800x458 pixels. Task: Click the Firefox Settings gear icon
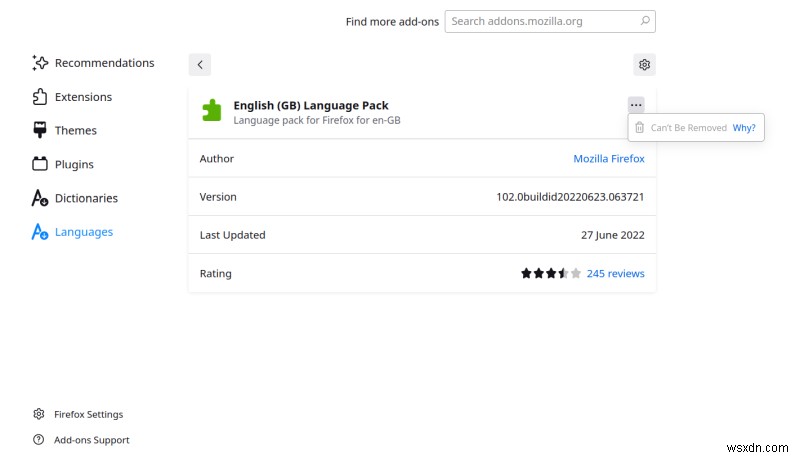coord(39,414)
